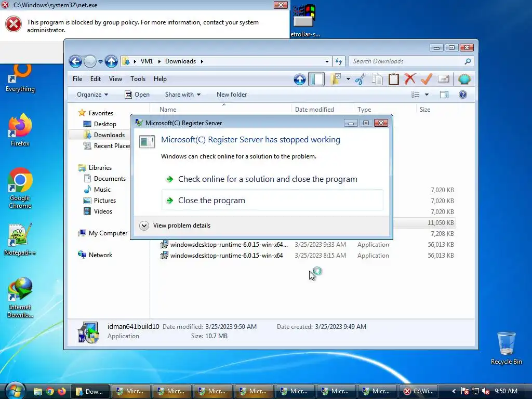Image resolution: width=532 pixels, height=399 pixels.
Task: Open the File menu
Action: click(77, 79)
